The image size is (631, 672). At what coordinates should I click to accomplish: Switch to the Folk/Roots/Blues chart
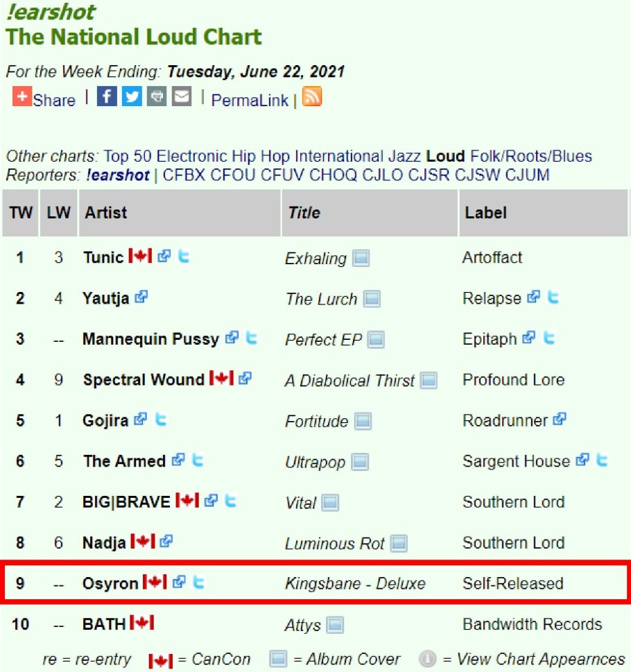coord(531,156)
